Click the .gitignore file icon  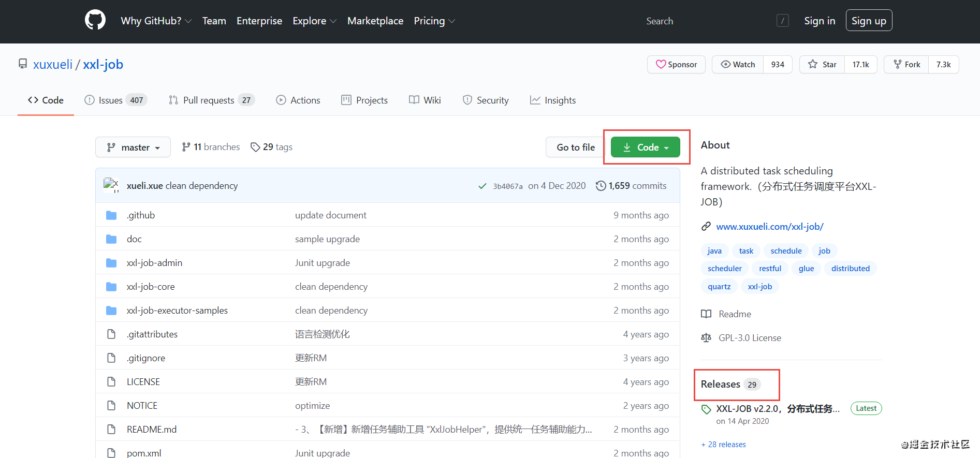111,358
